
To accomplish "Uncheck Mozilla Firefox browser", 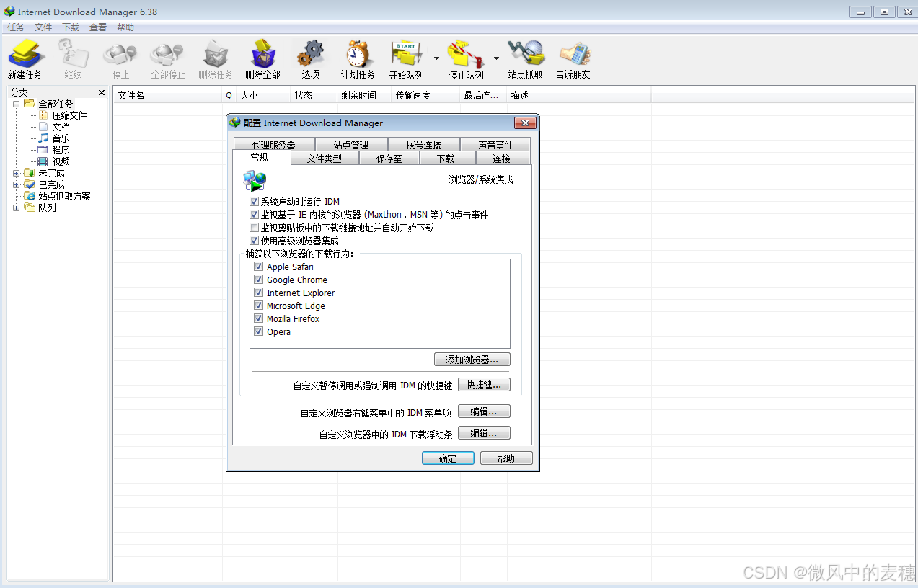I will (259, 318).
